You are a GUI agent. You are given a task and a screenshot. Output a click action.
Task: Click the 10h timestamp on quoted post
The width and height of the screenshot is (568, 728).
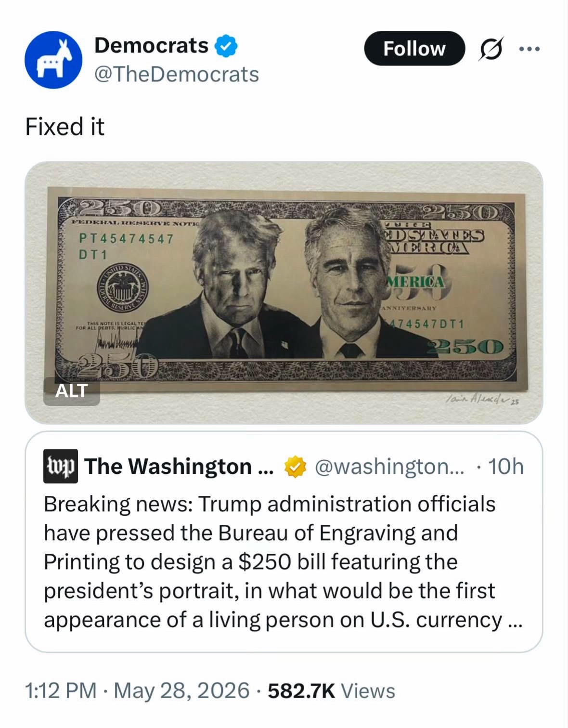coord(505,467)
